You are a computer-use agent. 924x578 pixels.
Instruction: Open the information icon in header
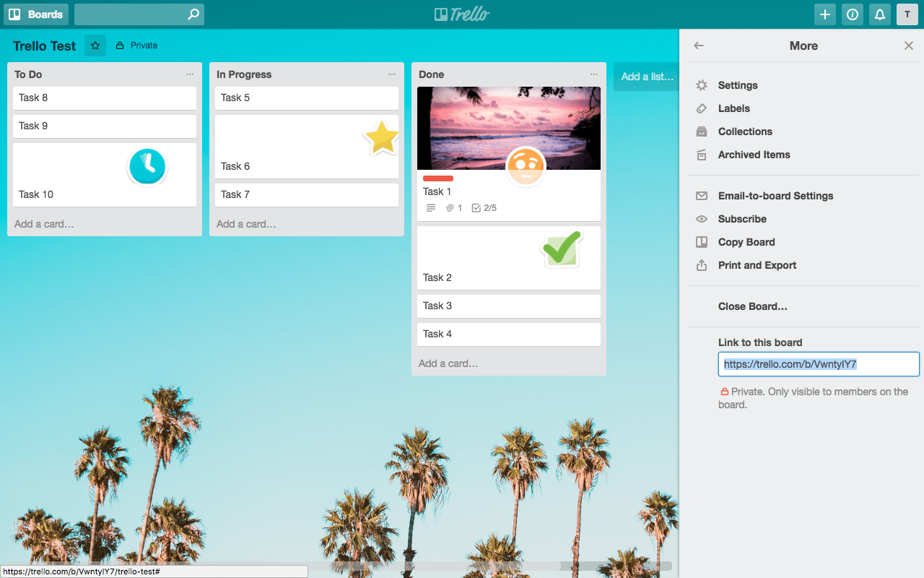(x=853, y=14)
